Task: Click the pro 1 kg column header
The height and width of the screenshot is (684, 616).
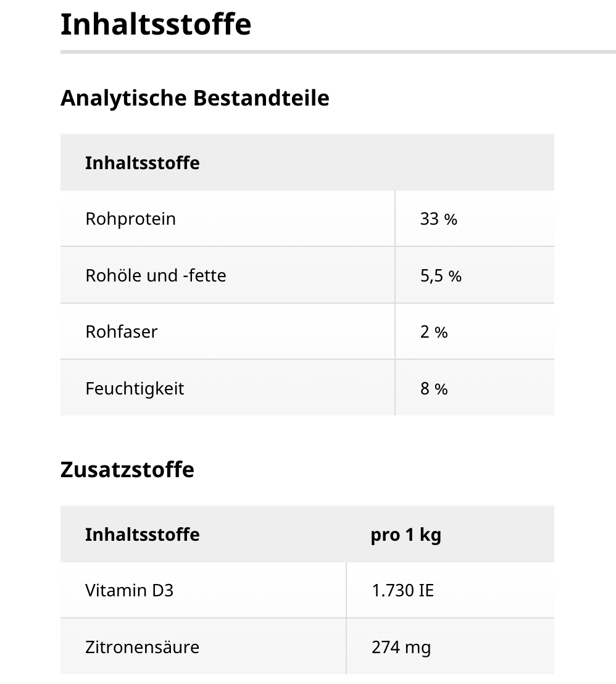Action: 406,535
